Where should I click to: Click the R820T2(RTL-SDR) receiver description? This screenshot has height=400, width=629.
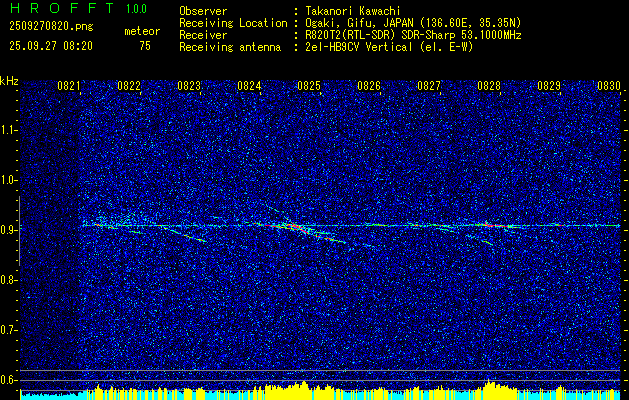coord(413,35)
